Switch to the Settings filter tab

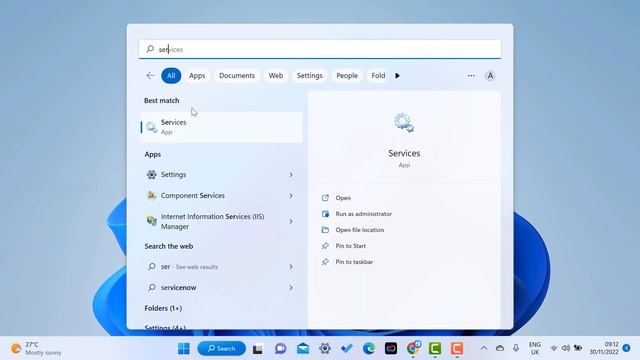coord(309,76)
